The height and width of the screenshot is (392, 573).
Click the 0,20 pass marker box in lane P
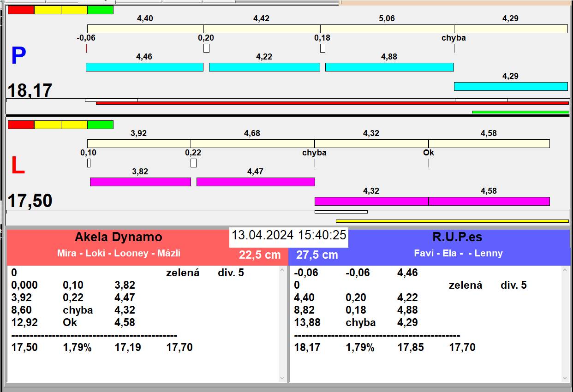click(206, 48)
